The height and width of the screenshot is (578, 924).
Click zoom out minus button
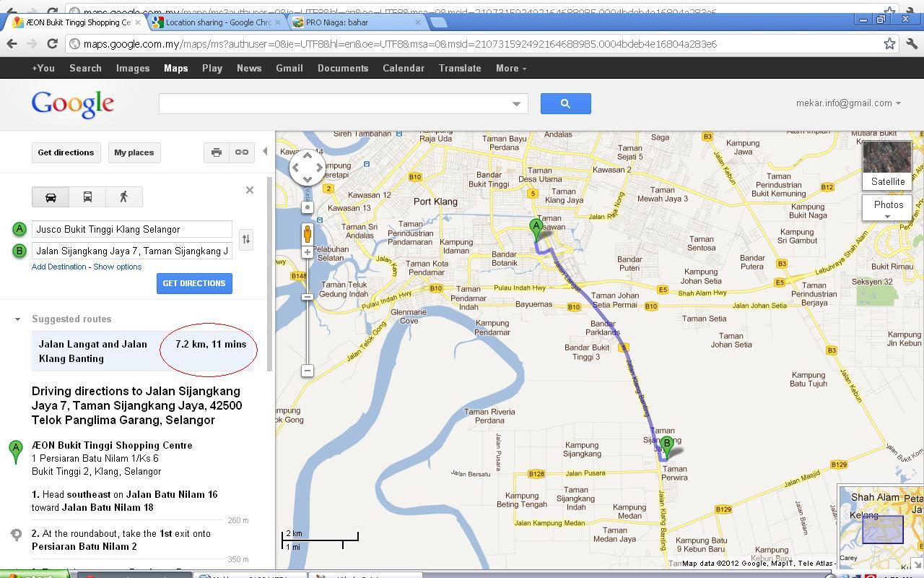(308, 371)
